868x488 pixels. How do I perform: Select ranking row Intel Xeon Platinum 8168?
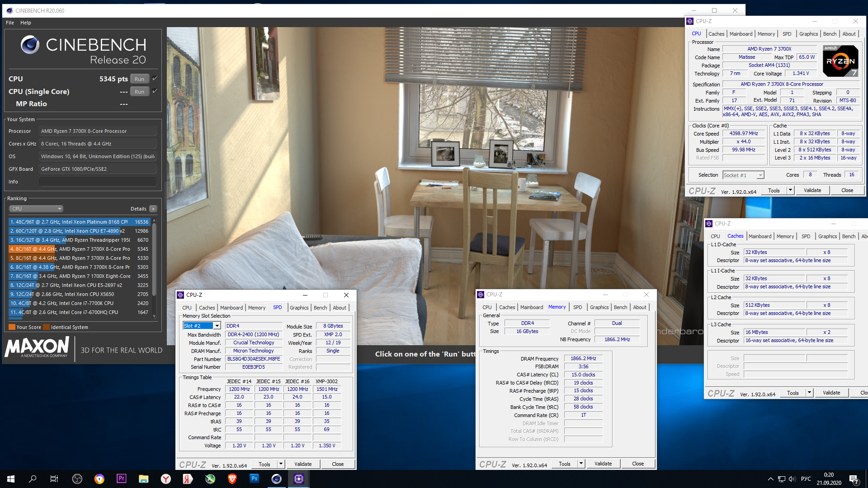point(80,222)
